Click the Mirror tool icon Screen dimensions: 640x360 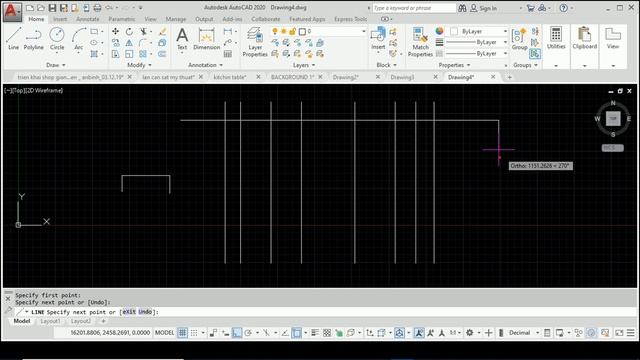tap(129, 42)
